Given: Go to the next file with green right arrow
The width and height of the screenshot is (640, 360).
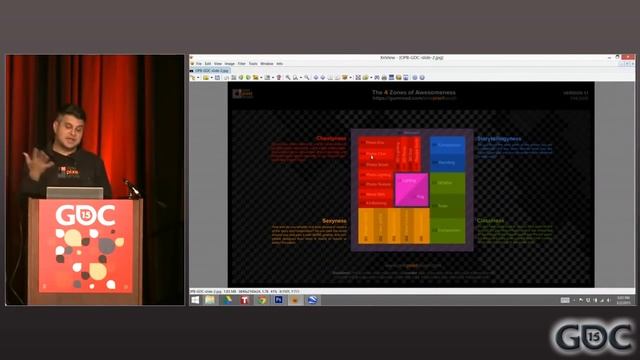Looking at the screenshot, I should 248,78.
